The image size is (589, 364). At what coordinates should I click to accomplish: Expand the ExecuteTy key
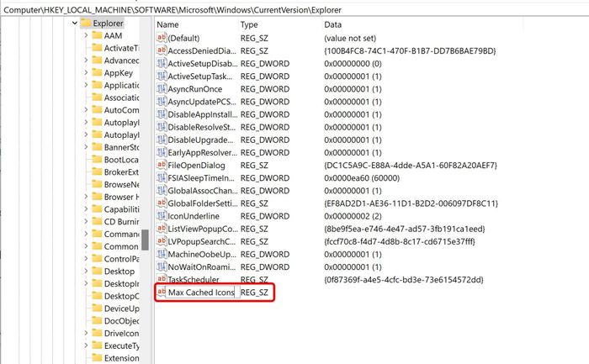coord(86,346)
